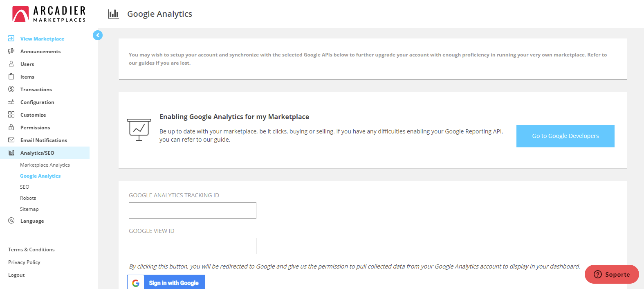Screen dimensions: 644x289
Task: Click the Email Notifications envelope icon
Action: point(11,140)
